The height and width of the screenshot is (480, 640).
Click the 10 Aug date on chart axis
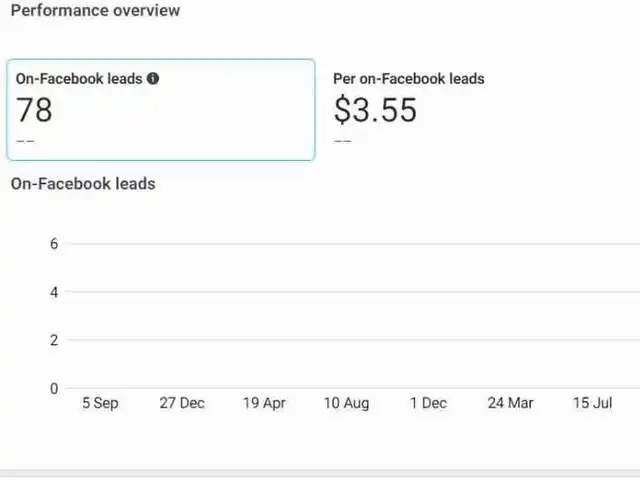(347, 403)
